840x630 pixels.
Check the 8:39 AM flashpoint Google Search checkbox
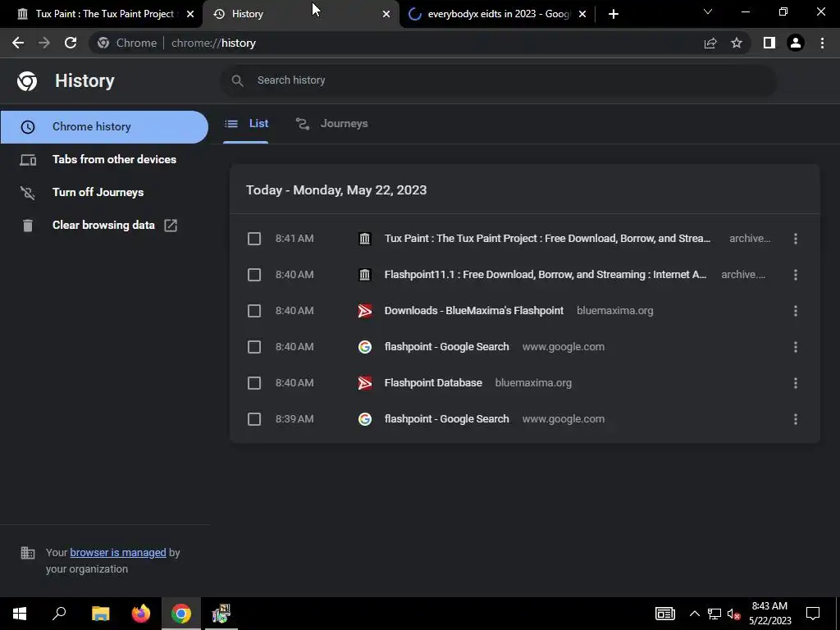[254, 419]
